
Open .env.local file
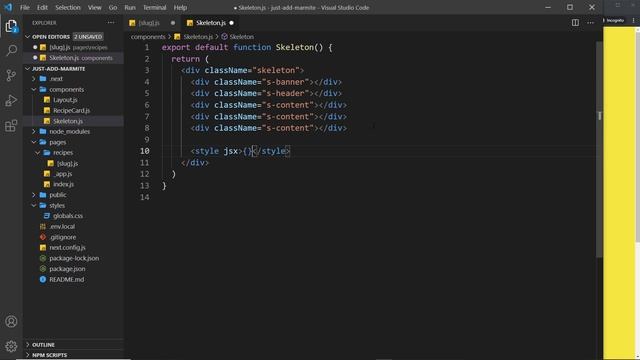pos(62,227)
